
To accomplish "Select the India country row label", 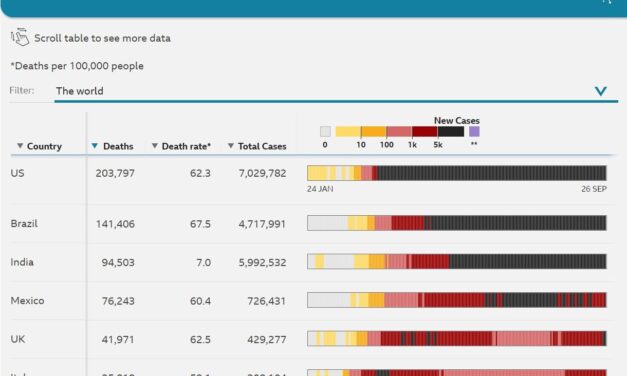I will pyautogui.click(x=22, y=262).
